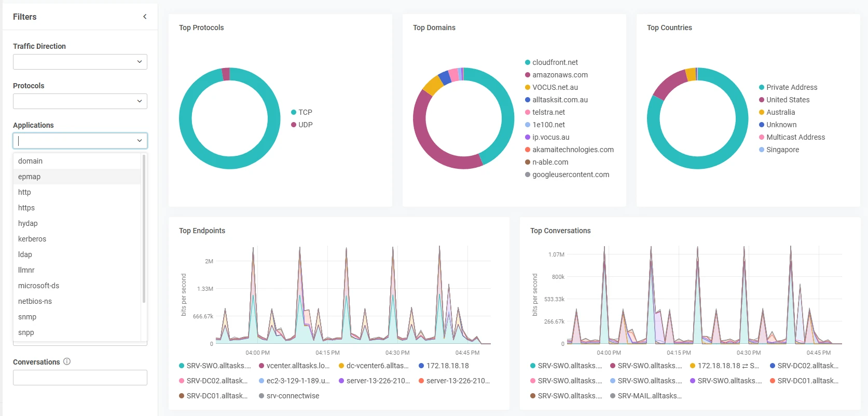Pick 'kerberos' from the dropdown options
Image resolution: width=868 pixels, height=416 pixels.
tap(32, 239)
